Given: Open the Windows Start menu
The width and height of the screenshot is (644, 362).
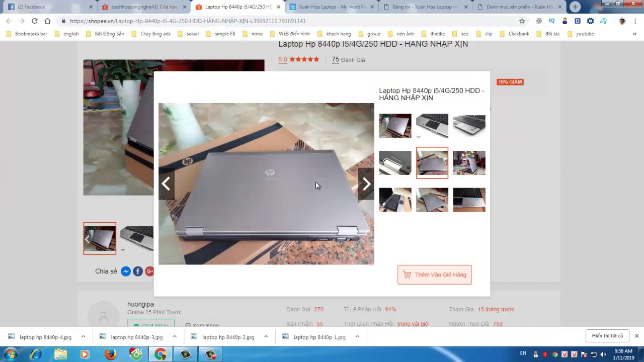Looking at the screenshot, I should click(10, 354).
